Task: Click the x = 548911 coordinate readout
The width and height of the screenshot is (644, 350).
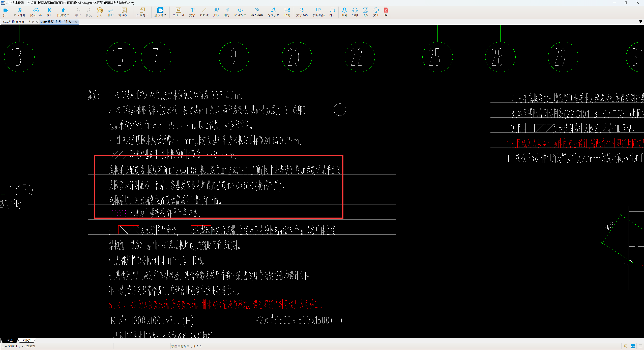Action: pos(19,346)
